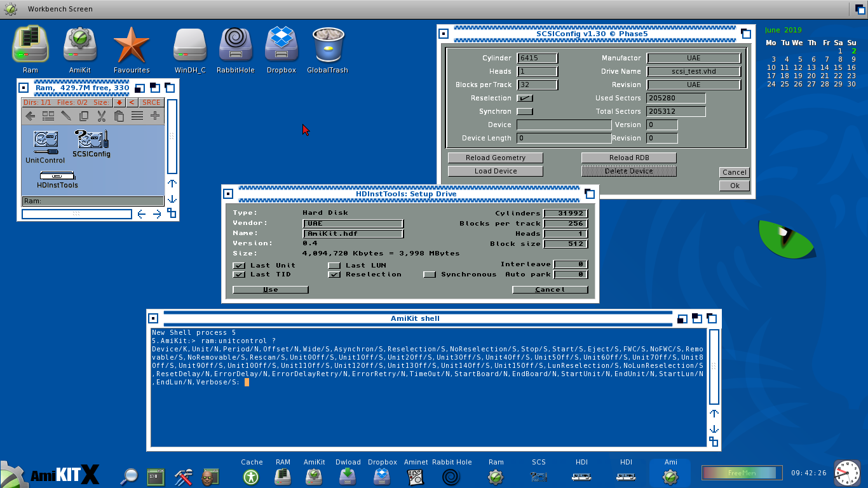Enable the Last LUN checkbox
Viewport: 868px width, 488px height.
(334, 266)
